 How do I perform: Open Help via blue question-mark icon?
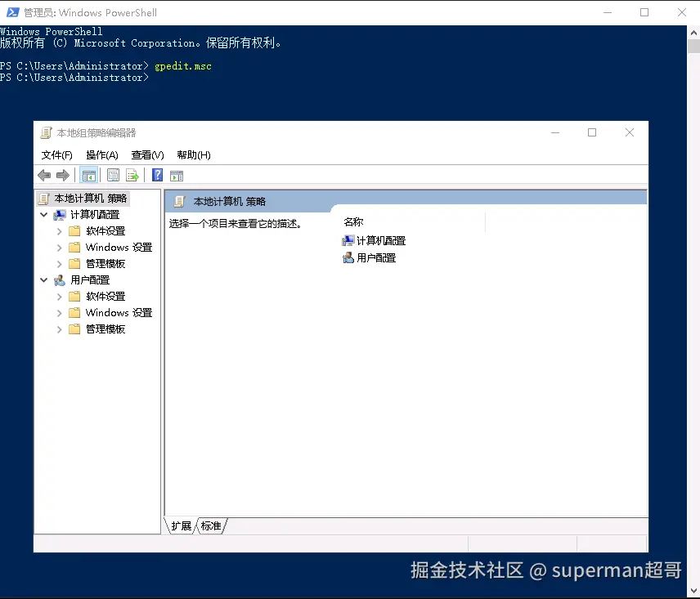pos(157,175)
